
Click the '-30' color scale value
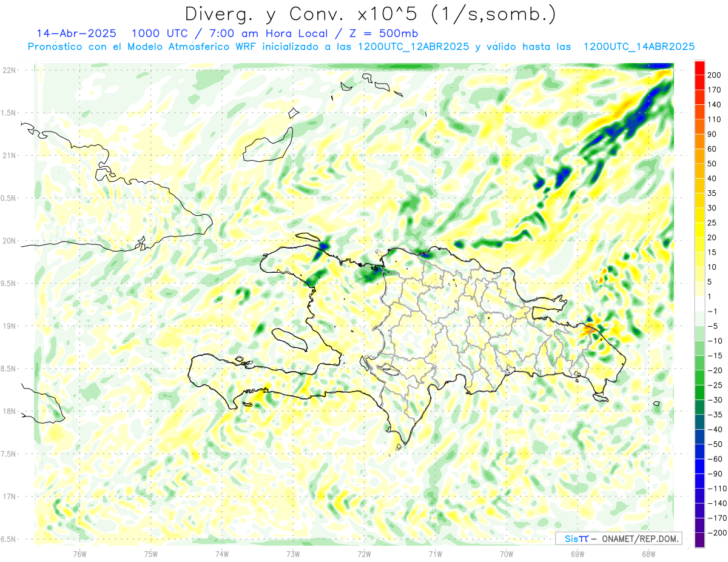(715, 400)
